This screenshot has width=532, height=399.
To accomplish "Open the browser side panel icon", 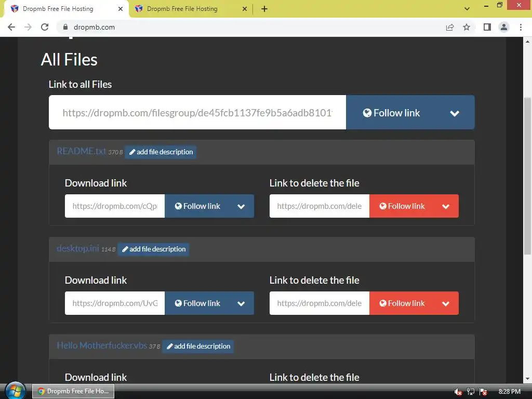I will [487, 27].
